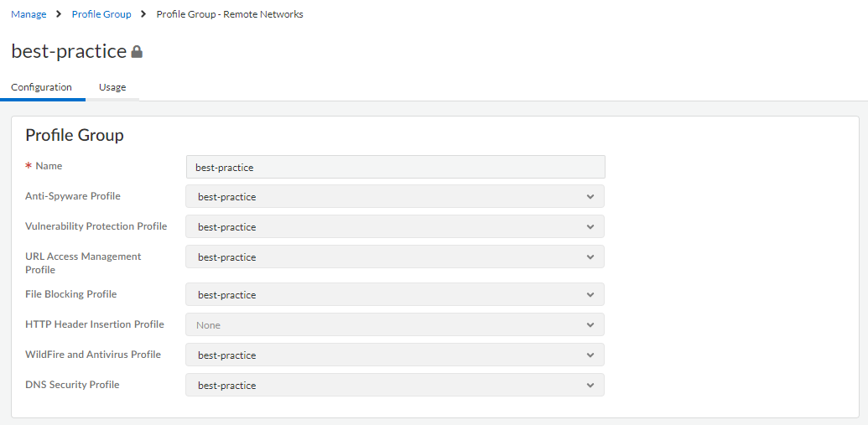Expand the Vulnerability Protection Profile dropdown

coord(395,227)
